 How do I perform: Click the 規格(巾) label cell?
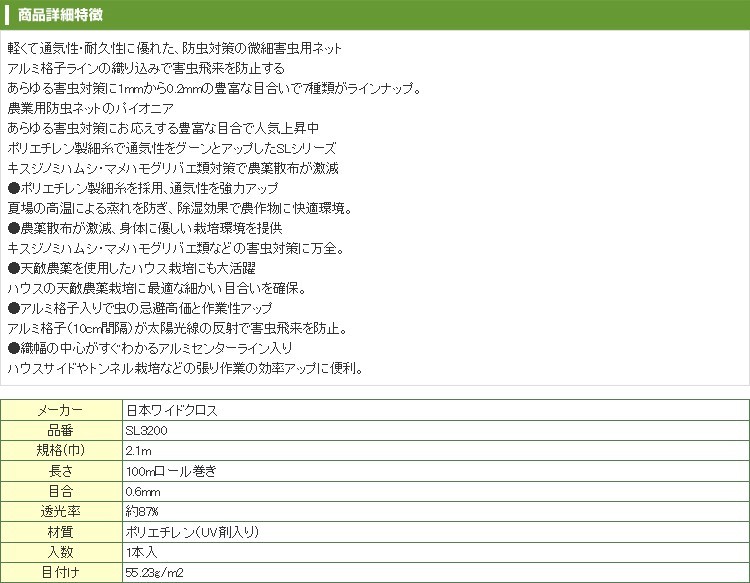point(61,451)
